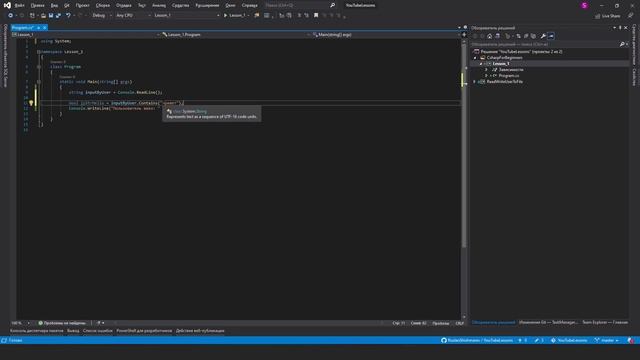Image resolution: width=640 pixels, height=360 pixels.
Task: Click the search magnifier in title bar
Action: pos(333,5)
